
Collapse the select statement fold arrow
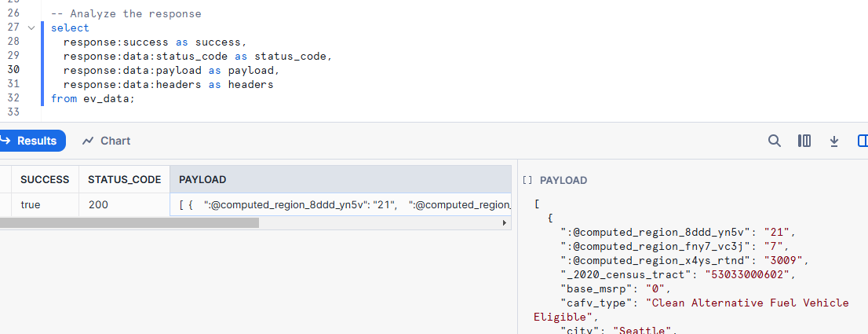coord(31,28)
